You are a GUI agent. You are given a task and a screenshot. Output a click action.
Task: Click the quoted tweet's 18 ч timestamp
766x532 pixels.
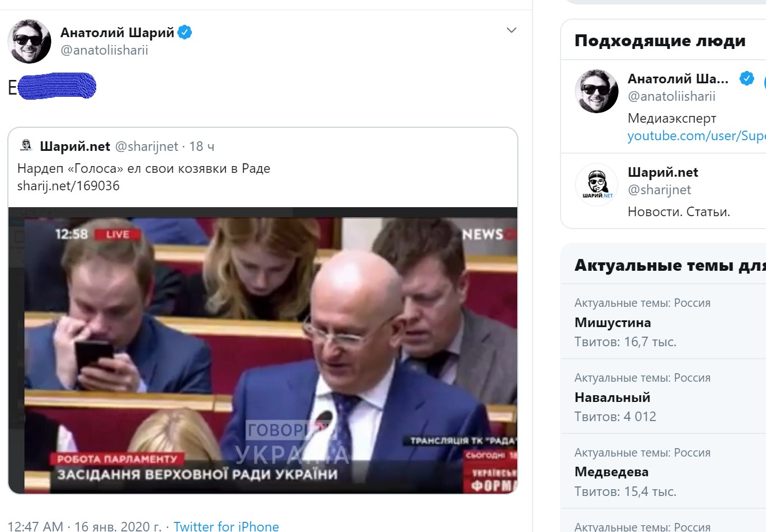pos(201,146)
